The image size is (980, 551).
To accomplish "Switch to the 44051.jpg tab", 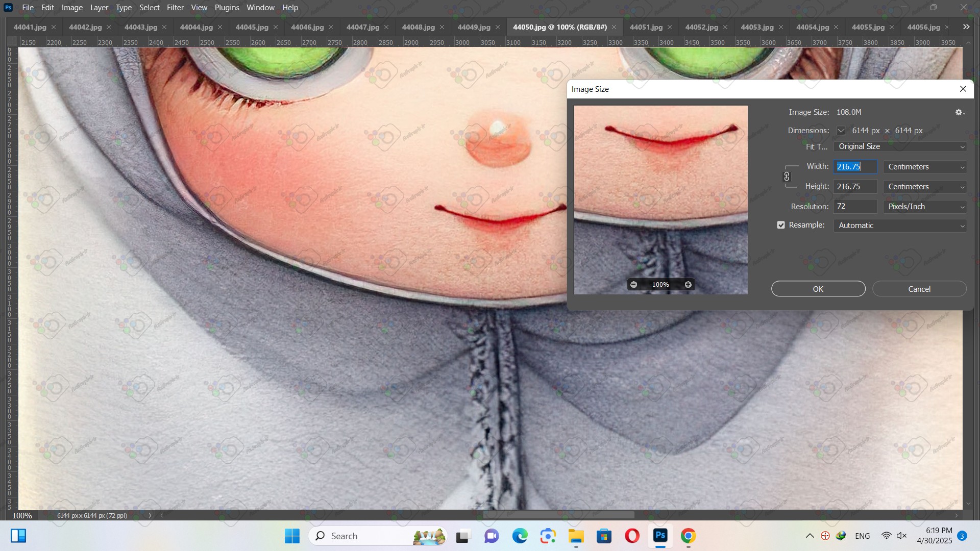I will pos(646,27).
